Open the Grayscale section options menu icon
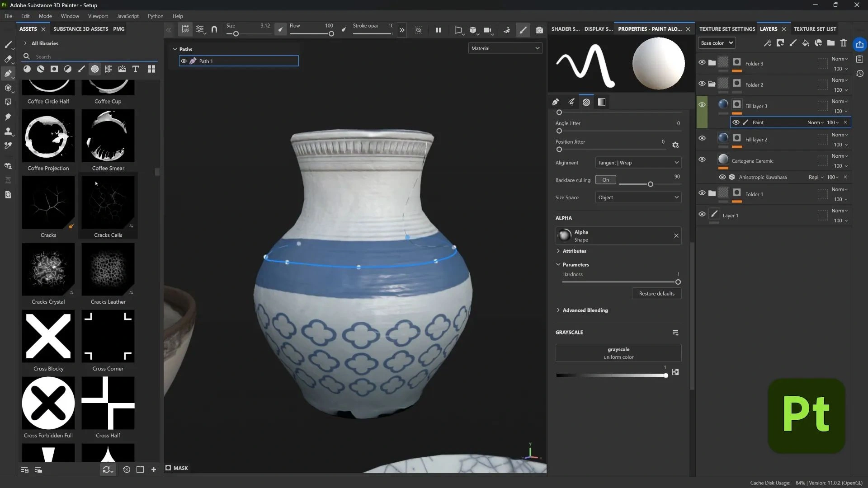Image resolution: width=868 pixels, height=488 pixels. coord(675,333)
